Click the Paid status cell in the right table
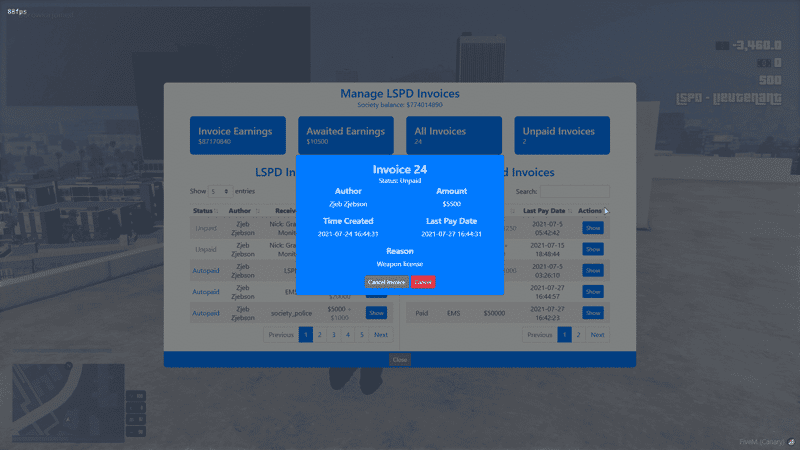This screenshot has width=800, height=450. [421, 313]
